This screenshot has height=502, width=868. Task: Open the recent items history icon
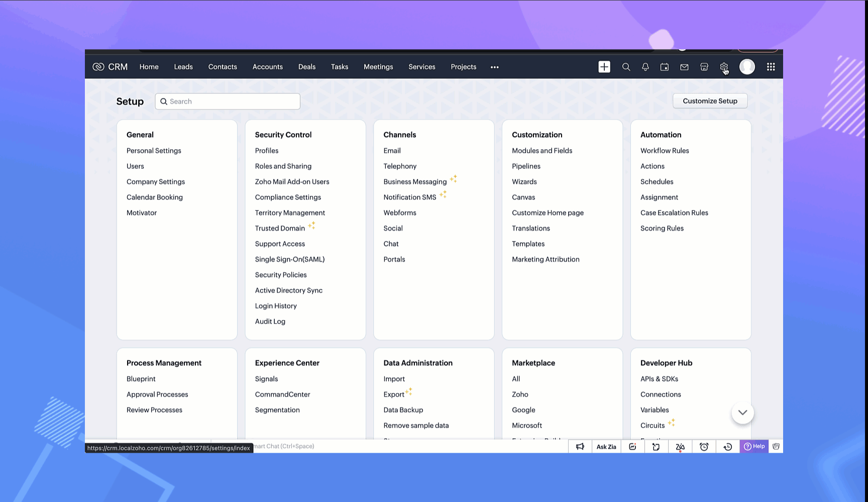727,447
